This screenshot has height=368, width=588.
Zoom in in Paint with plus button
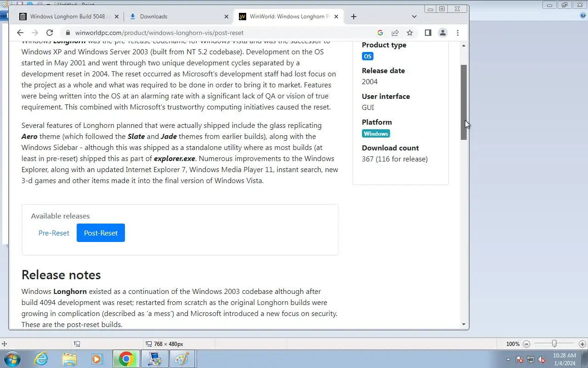(582, 344)
